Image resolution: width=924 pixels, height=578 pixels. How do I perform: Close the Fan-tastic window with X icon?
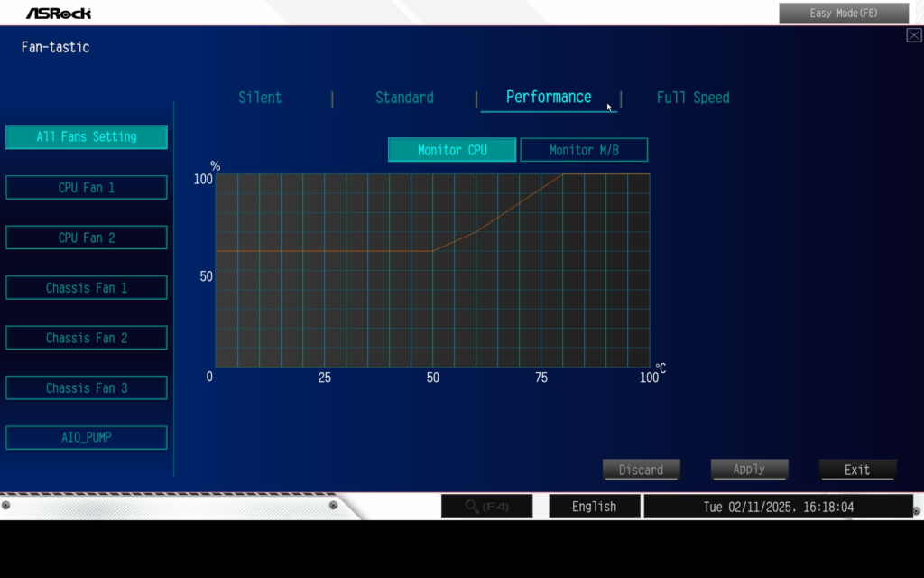point(914,35)
